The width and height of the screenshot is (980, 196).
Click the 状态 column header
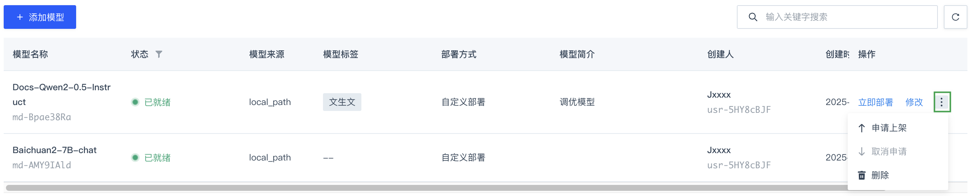tap(140, 54)
